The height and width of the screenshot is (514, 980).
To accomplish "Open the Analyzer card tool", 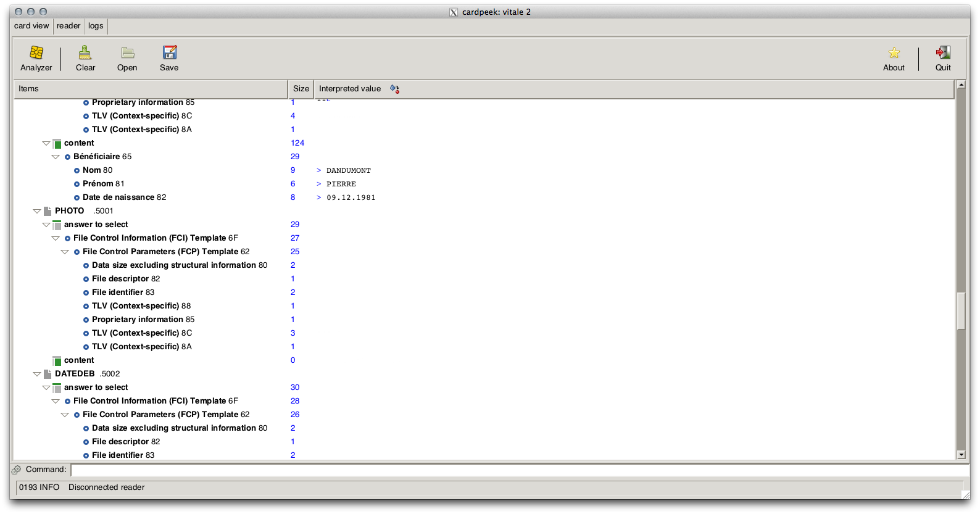I will [36, 54].
